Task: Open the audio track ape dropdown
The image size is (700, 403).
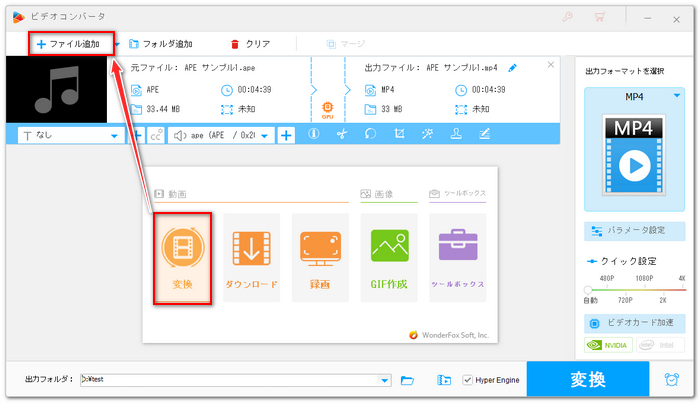Action: pyautogui.click(x=221, y=135)
